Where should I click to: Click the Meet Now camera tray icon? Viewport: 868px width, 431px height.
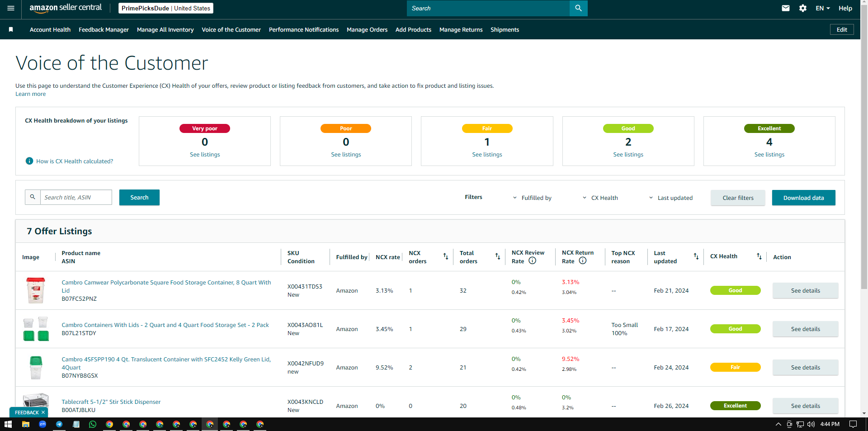tap(789, 424)
